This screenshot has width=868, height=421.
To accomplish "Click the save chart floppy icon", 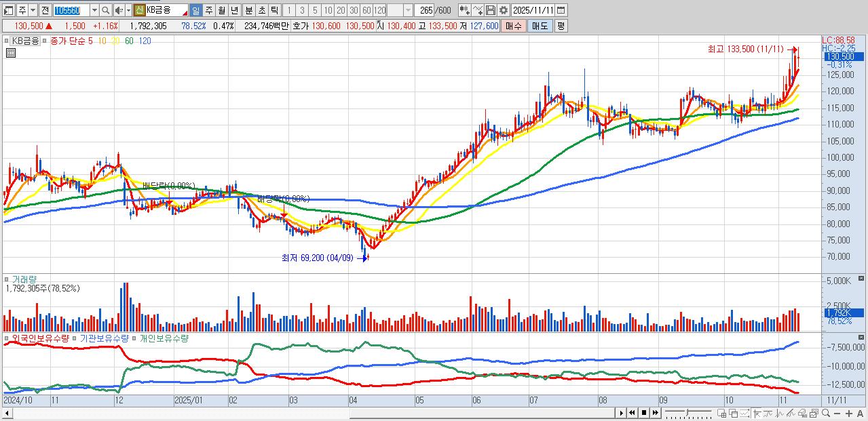I will coord(491,11).
